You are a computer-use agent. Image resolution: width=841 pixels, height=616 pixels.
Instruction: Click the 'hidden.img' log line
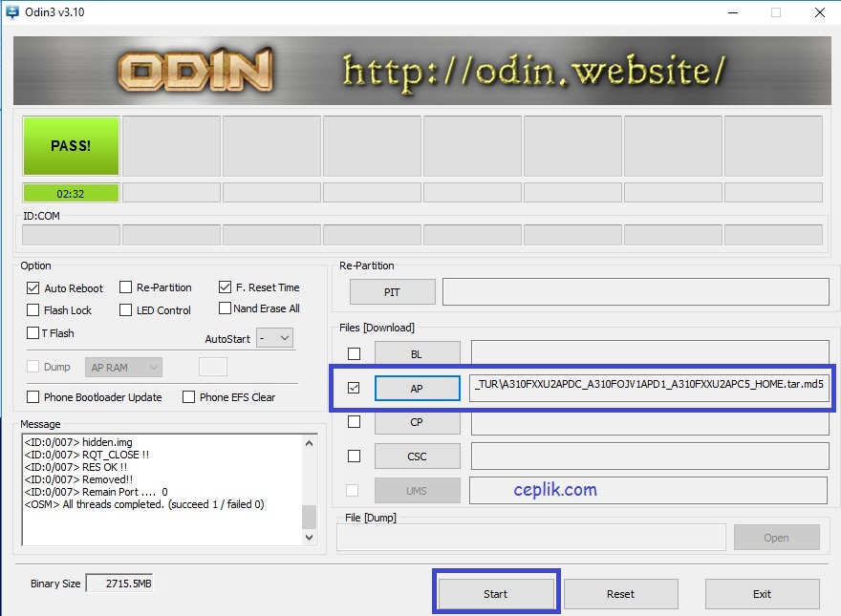pos(78,442)
